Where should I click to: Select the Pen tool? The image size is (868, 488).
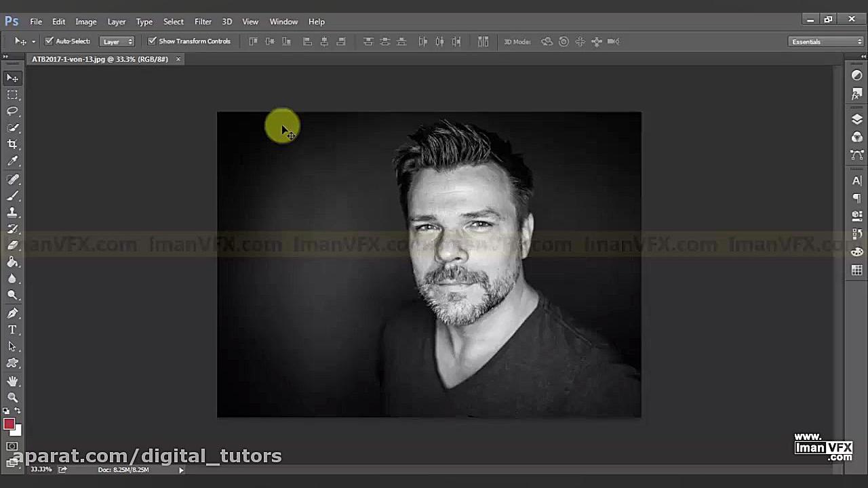point(12,313)
